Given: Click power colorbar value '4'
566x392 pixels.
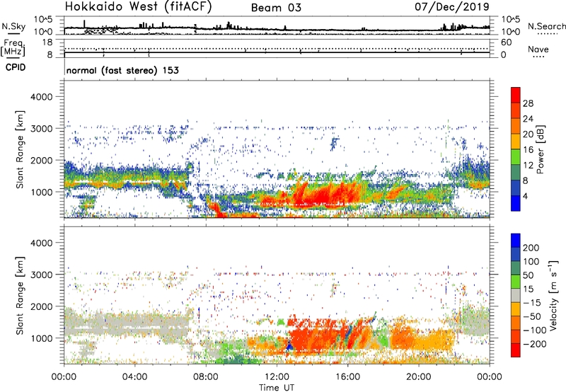Looking at the screenshot, I should pyautogui.click(x=525, y=196).
